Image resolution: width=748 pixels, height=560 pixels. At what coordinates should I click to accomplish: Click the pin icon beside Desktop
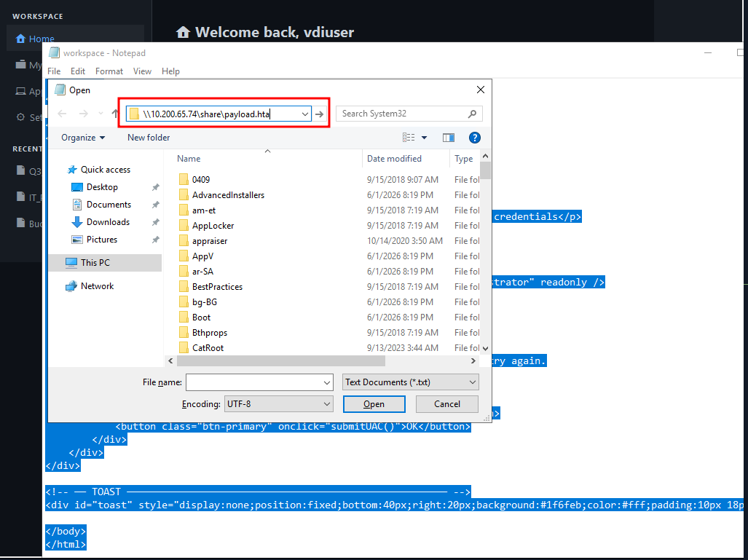(156, 187)
